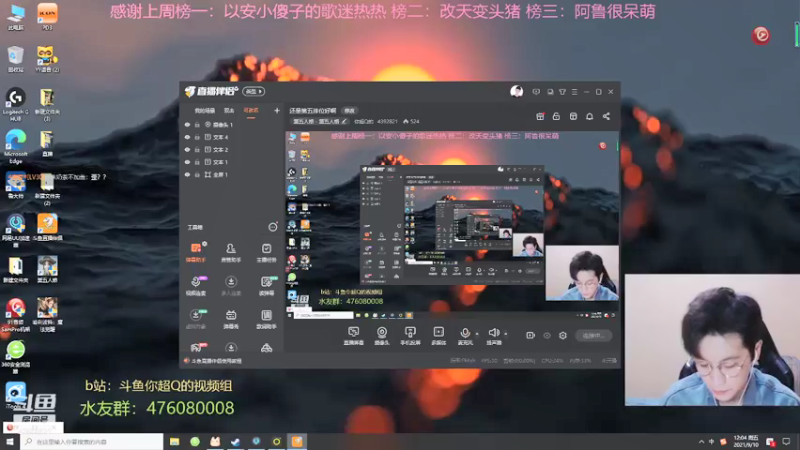Lock the 全屏 1 source
800x450 pixels.
point(197,174)
